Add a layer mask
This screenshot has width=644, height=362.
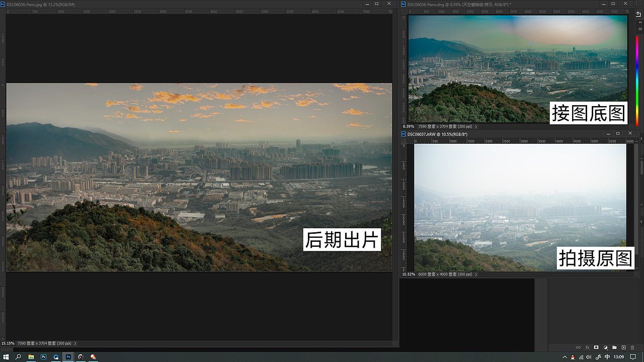pos(596,347)
